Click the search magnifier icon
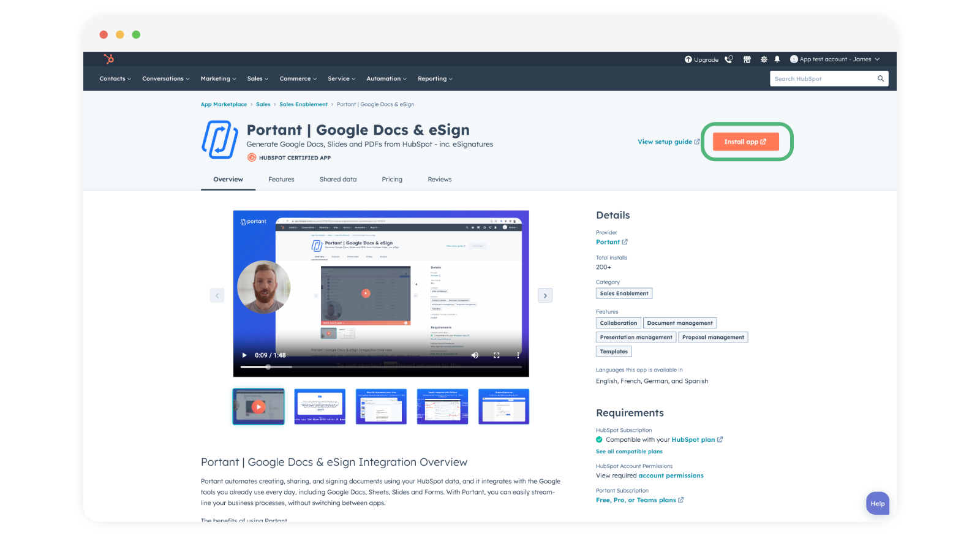Screen dimensions: 980x538 click(880, 78)
